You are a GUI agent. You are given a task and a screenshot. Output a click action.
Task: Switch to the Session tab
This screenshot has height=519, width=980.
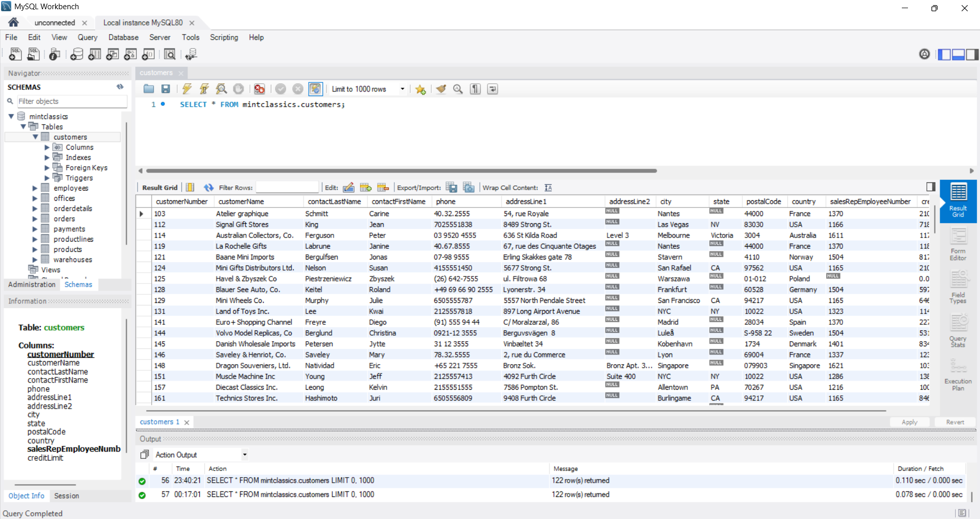click(66, 496)
